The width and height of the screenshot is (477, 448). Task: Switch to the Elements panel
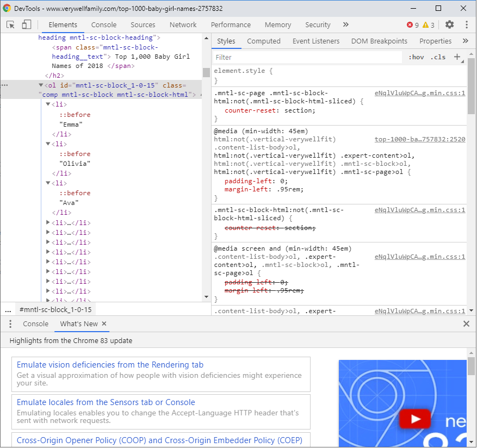click(63, 24)
